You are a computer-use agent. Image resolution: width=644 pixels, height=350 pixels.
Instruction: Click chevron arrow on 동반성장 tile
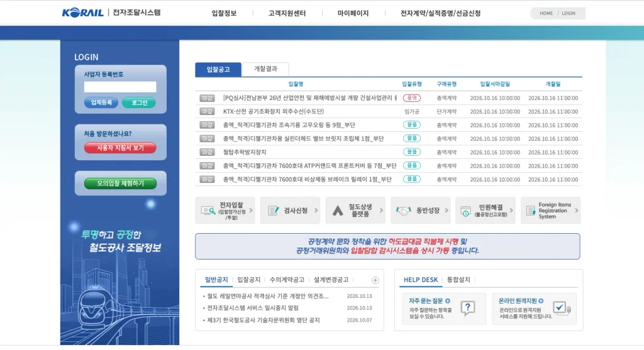click(x=447, y=211)
